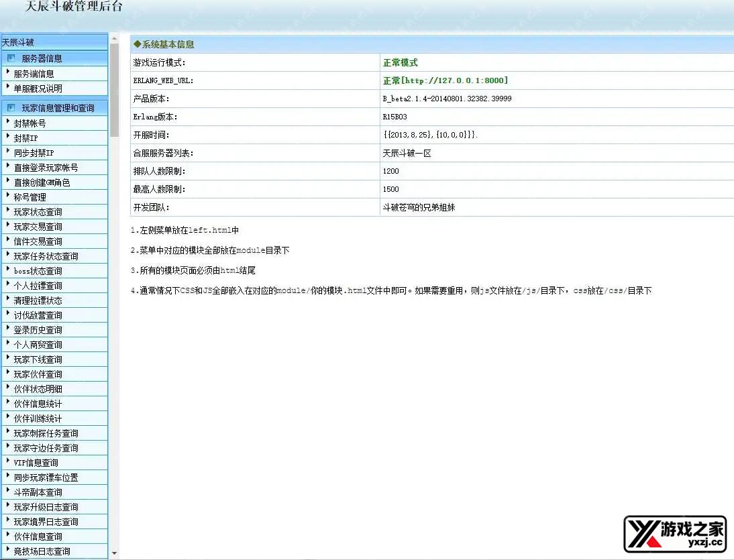The image size is (734, 560).
Task: Select 个人拉镖查询 in sidebar
Action: 38,286
